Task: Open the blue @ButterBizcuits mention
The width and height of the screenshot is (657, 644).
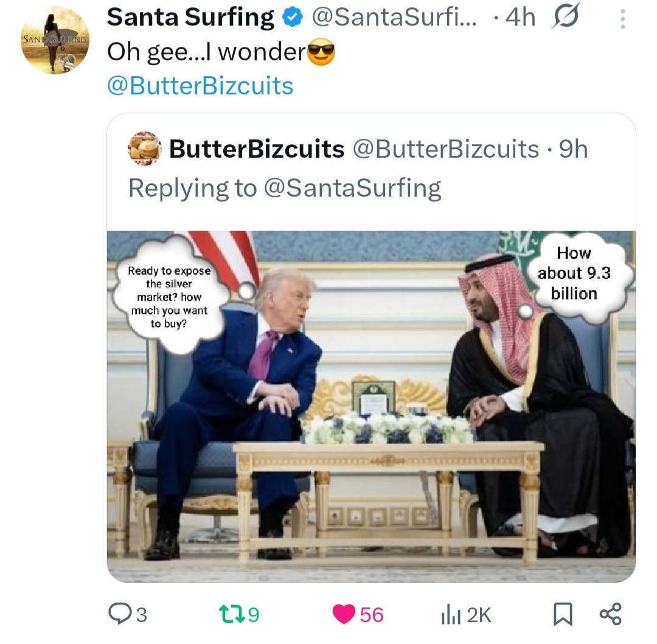Action: pos(200,86)
